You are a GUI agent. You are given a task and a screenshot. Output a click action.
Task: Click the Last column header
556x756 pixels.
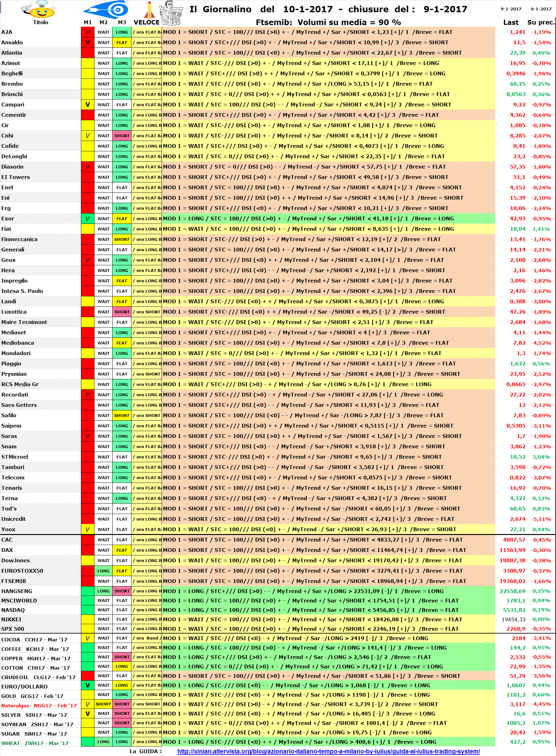point(511,22)
